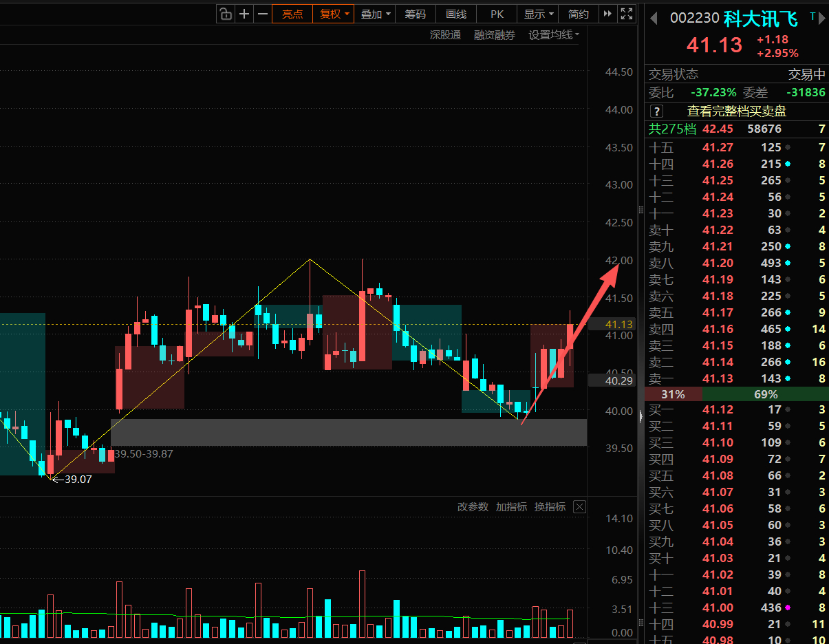This screenshot has height=644, width=829.
Task: Click the 委比 value -37.23%
Action: (713, 92)
